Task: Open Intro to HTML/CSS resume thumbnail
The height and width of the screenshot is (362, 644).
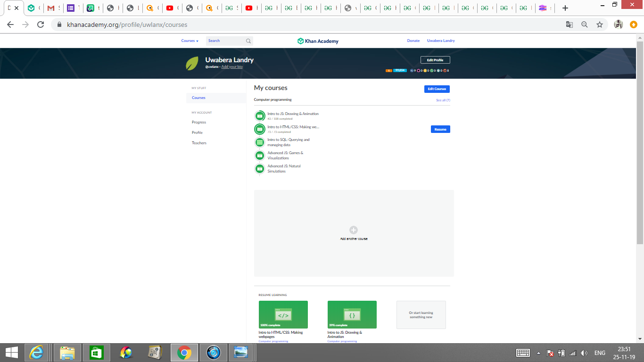Action: tap(283, 314)
